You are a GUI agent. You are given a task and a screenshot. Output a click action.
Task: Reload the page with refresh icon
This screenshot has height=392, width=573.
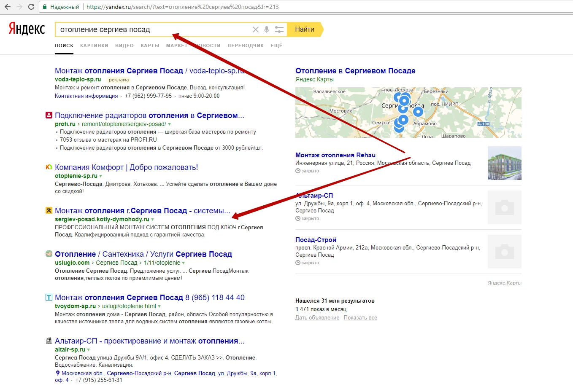pyautogui.click(x=31, y=7)
